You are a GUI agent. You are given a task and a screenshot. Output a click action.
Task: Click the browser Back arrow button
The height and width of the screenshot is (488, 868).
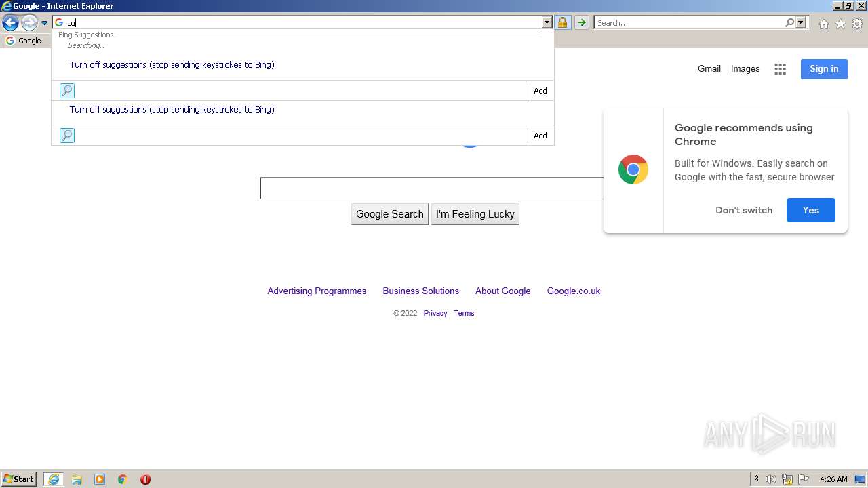point(10,23)
